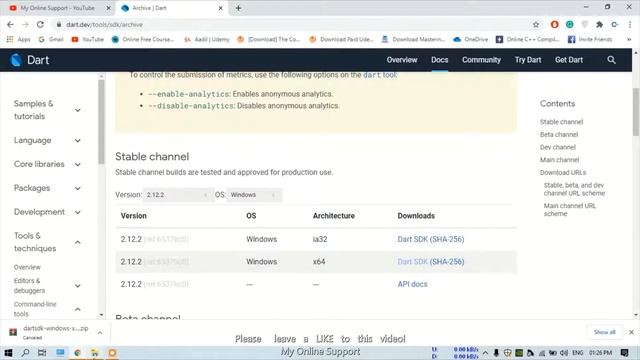Expand Samples & tutorials section
The height and width of the screenshot is (360, 640).
78,110
